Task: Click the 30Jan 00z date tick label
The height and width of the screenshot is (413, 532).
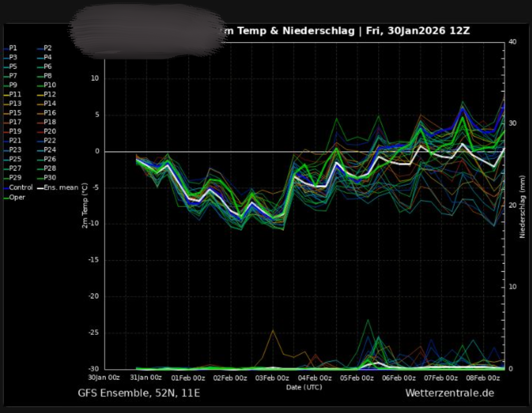Action: point(104,377)
